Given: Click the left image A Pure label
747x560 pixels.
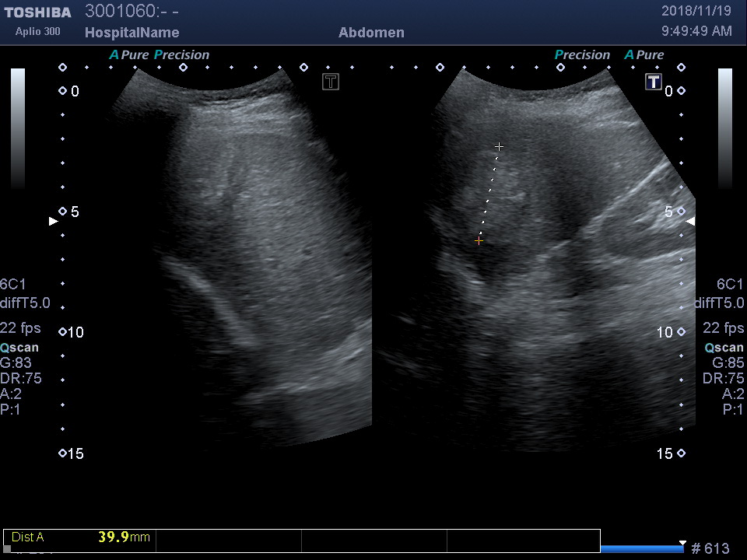Looking at the screenshot, I should click(x=129, y=54).
